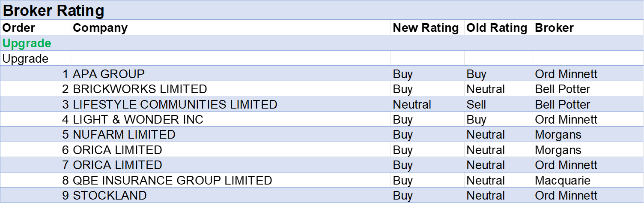
Task: Select the green Upgrade heading cell
Action: point(27,43)
